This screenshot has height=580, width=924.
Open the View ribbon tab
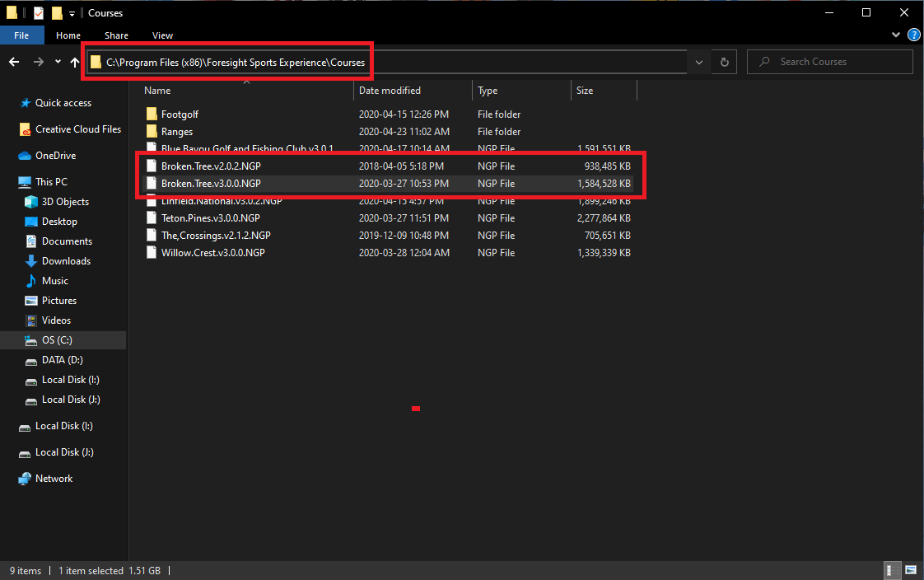coord(162,35)
